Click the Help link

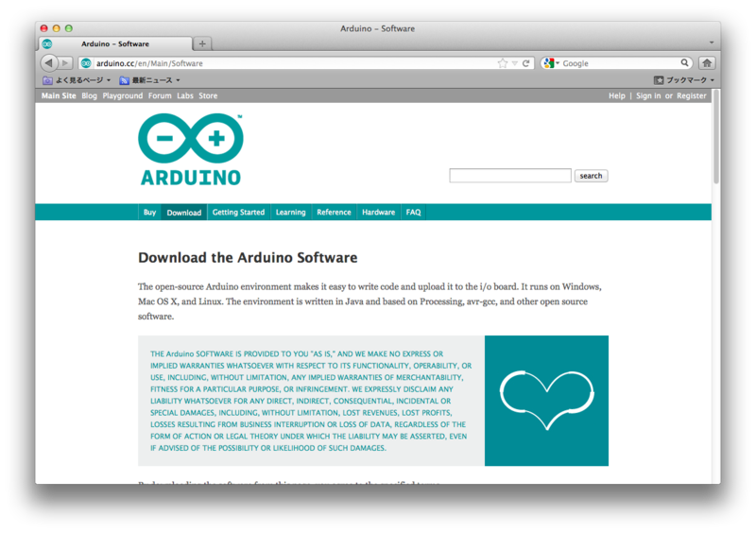[617, 95]
